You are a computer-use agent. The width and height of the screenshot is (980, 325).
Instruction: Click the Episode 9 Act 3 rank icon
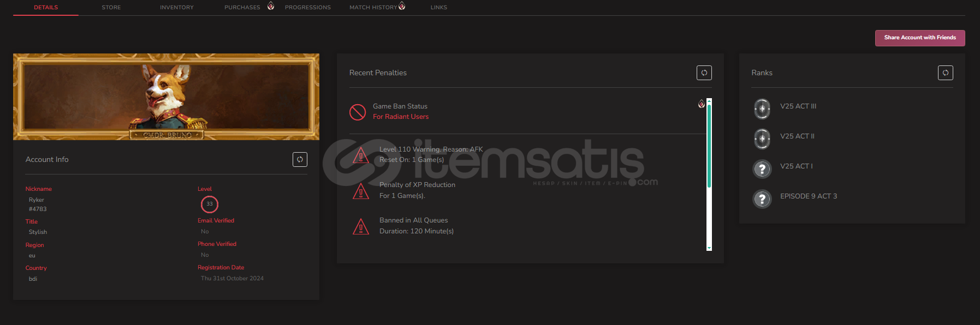762,199
